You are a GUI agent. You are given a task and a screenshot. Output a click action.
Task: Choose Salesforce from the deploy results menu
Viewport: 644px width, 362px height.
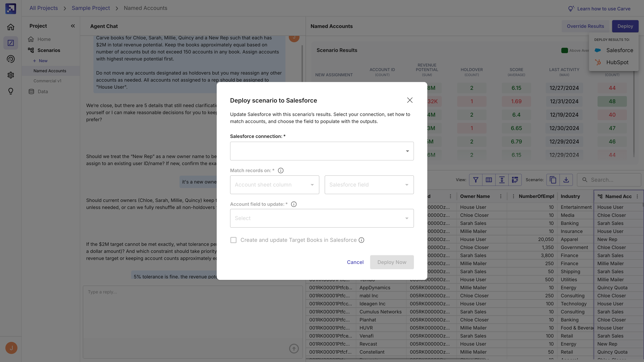pos(620,50)
